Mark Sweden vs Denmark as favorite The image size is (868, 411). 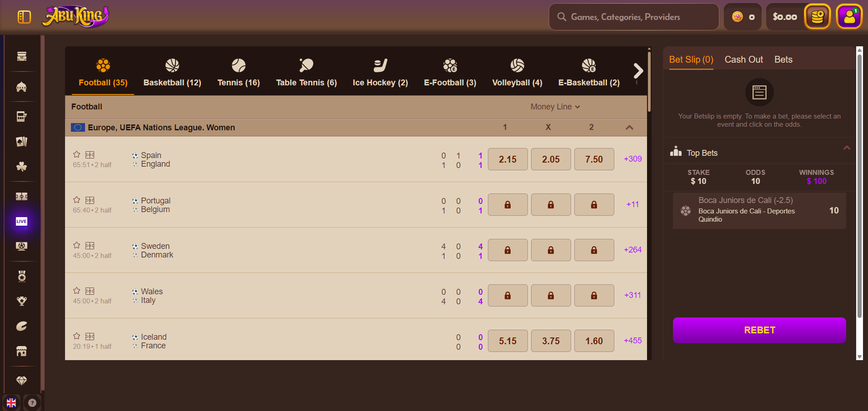tap(77, 245)
